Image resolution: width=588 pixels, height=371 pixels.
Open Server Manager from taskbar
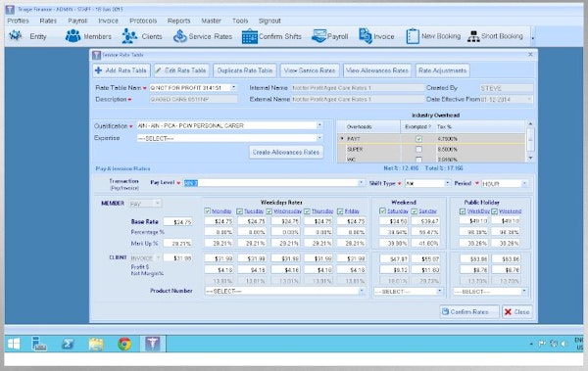(x=39, y=344)
